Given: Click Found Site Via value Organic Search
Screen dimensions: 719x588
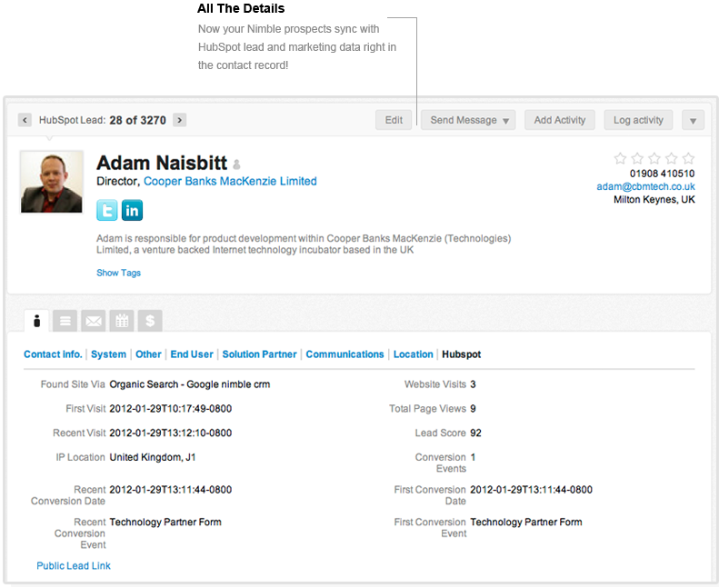Looking at the screenshot, I should pos(190,384).
